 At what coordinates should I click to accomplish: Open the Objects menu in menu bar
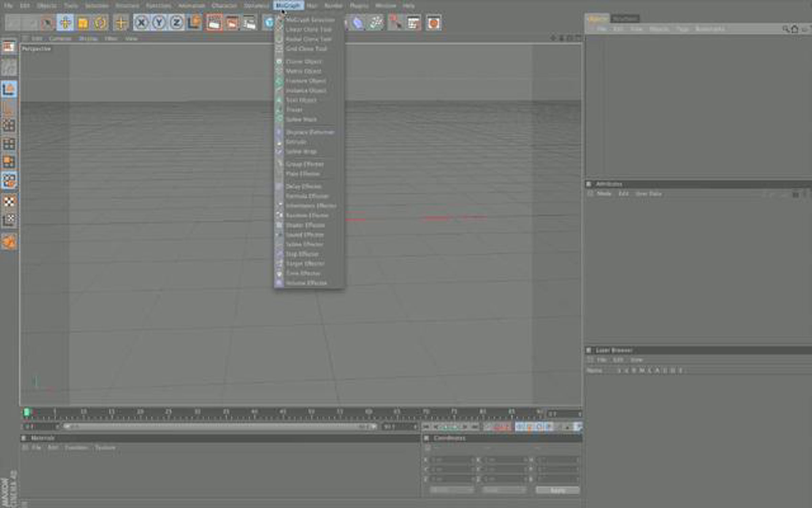coord(47,6)
